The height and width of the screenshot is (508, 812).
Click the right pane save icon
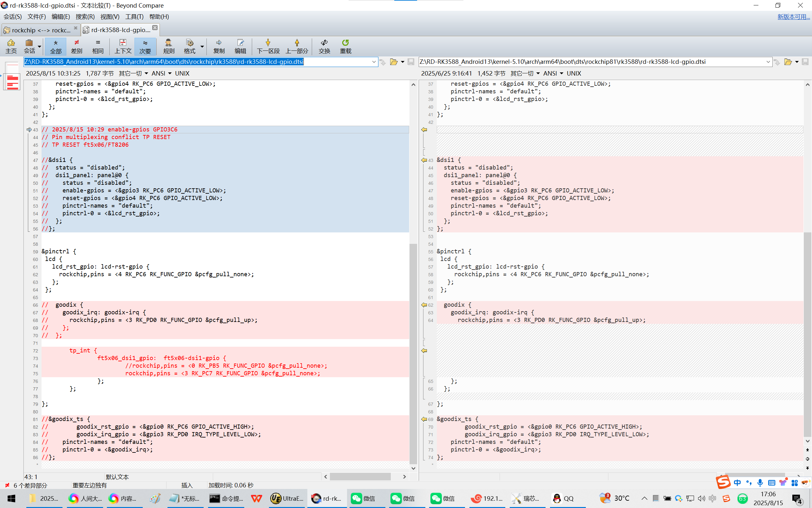tap(805, 62)
